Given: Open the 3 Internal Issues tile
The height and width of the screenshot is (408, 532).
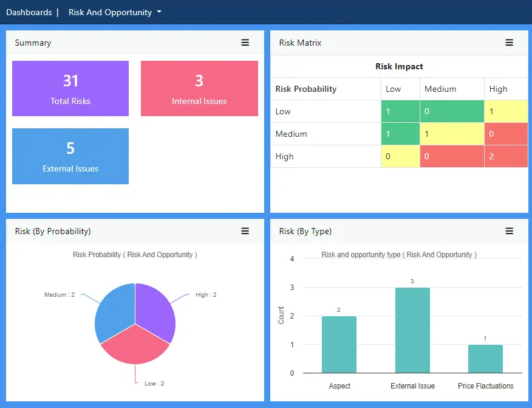Looking at the screenshot, I should (x=199, y=88).
